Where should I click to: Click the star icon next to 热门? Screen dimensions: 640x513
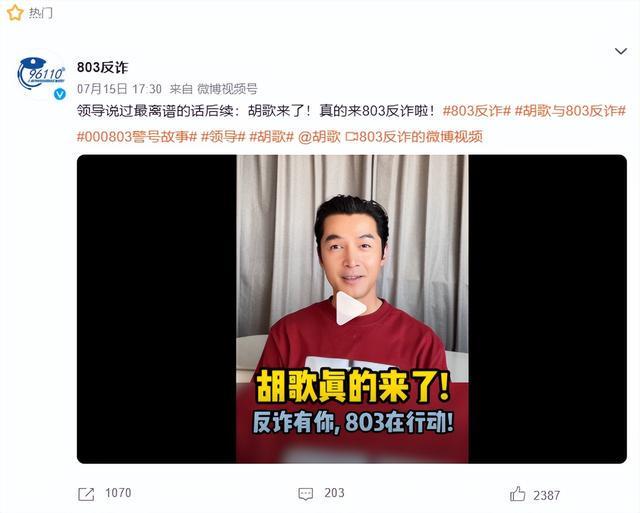point(15,13)
